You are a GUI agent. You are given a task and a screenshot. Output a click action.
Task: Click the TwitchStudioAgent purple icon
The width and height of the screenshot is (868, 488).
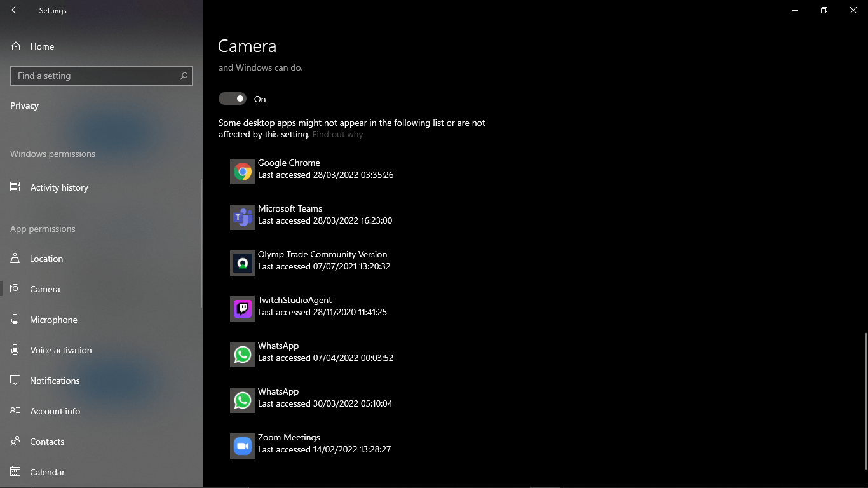[x=243, y=309]
